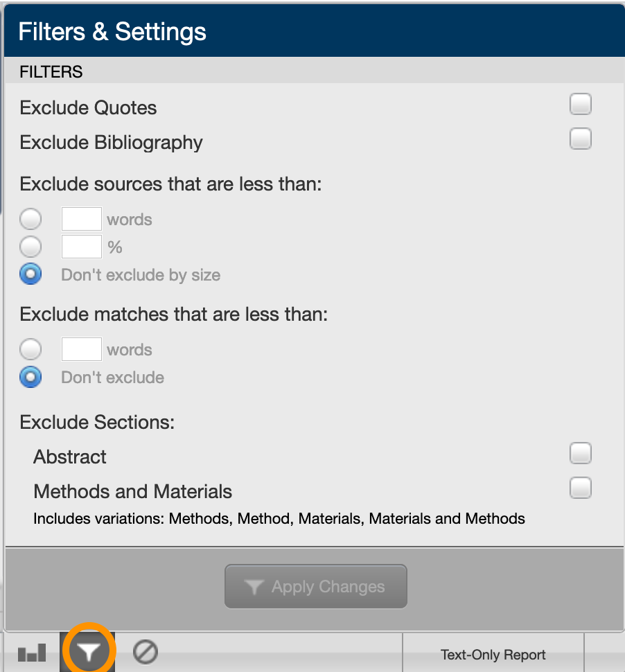Click the "Exclude Quotes" label text

click(x=88, y=108)
